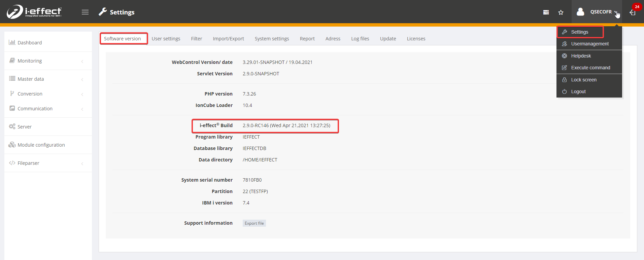
Task: Open Module configuration in sidebar
Action: [41, 145]
